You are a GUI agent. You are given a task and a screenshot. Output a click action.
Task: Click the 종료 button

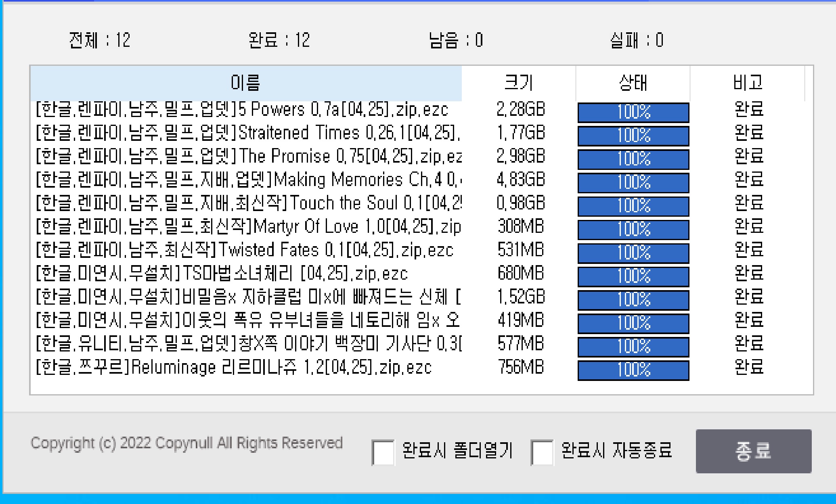[x=753, y=451]
